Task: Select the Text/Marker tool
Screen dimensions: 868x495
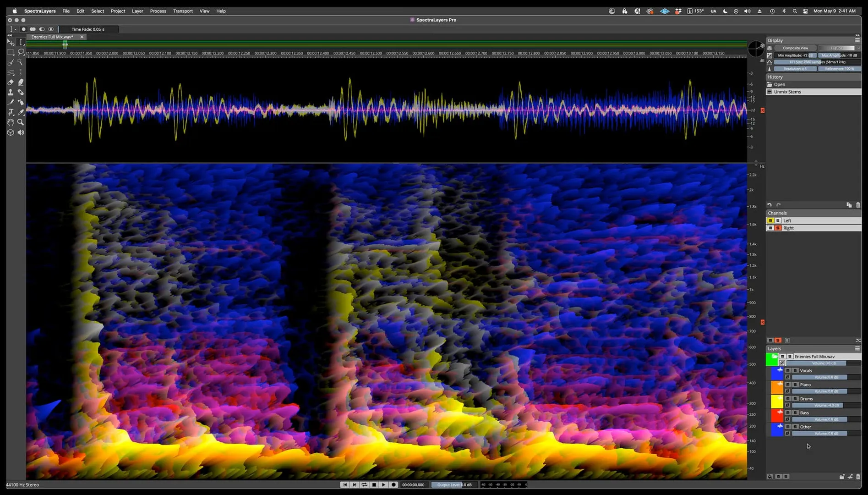Action: click(x=11, y=112)
